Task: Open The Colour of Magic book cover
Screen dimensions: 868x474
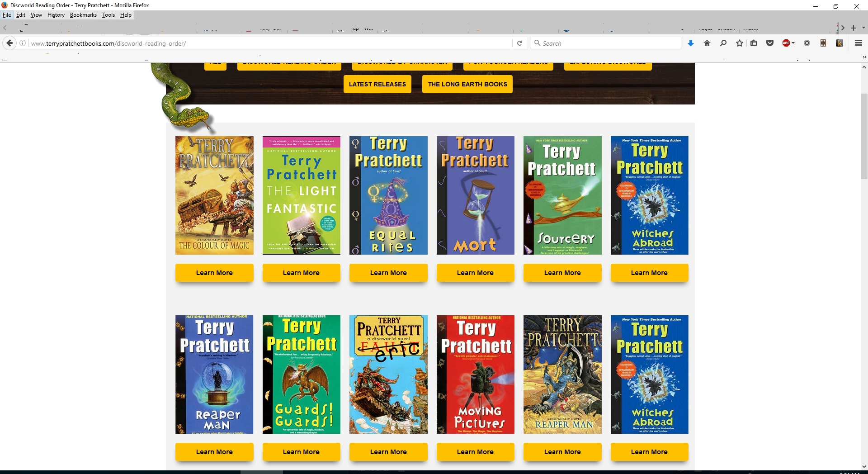Action: pos(214,195)
